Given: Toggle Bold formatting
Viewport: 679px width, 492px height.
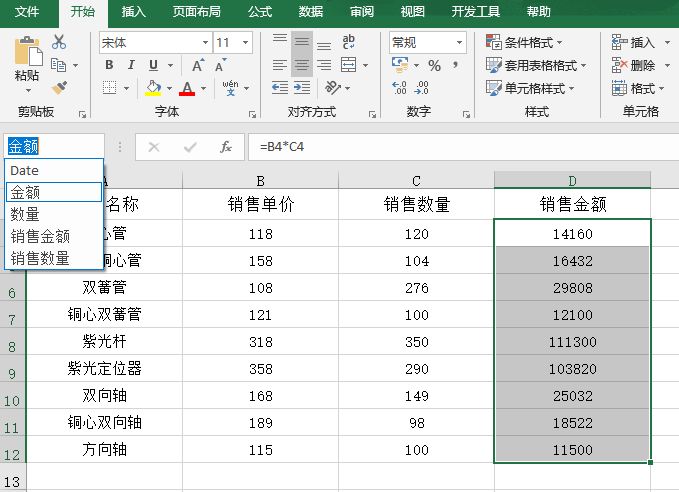Looking at the screenshot, I should click(x=109, y=65).
